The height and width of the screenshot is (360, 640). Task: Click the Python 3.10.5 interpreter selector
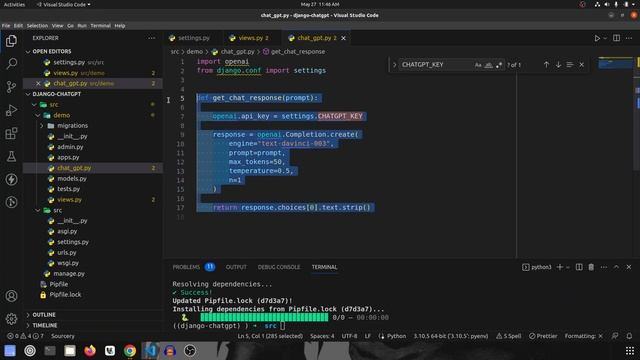[451, 336]
